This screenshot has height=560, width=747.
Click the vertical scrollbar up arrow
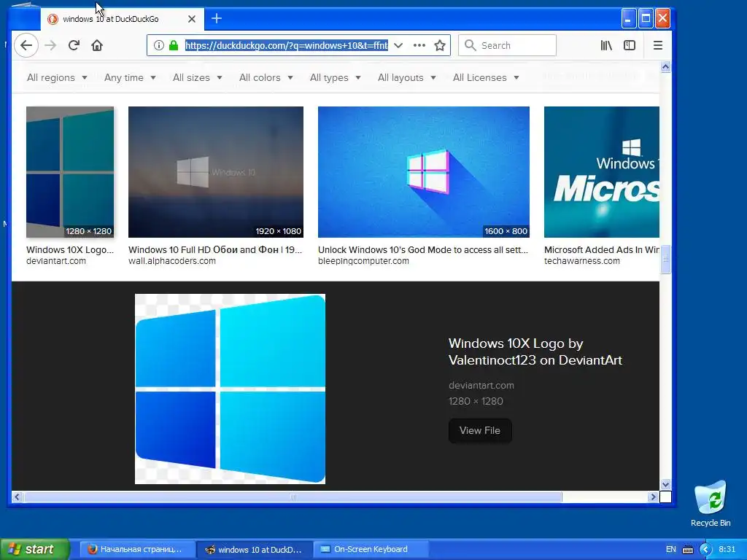pos(665,66)
